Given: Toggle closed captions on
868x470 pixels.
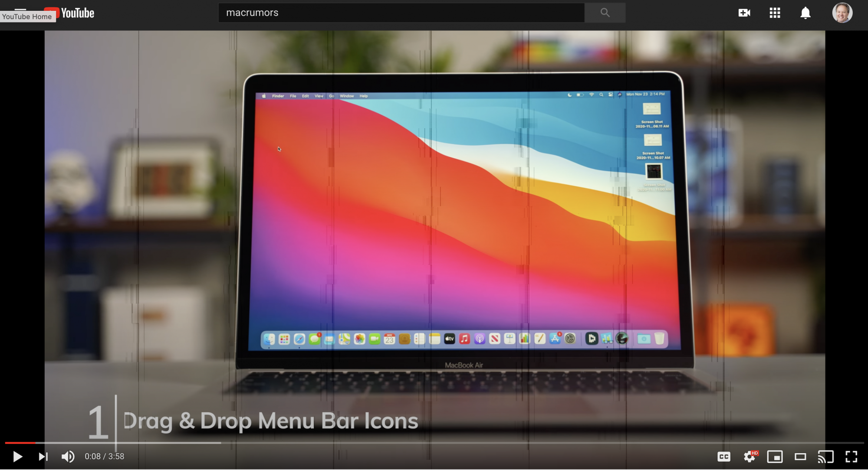Looking at the screenshot, I should (723, 457).
